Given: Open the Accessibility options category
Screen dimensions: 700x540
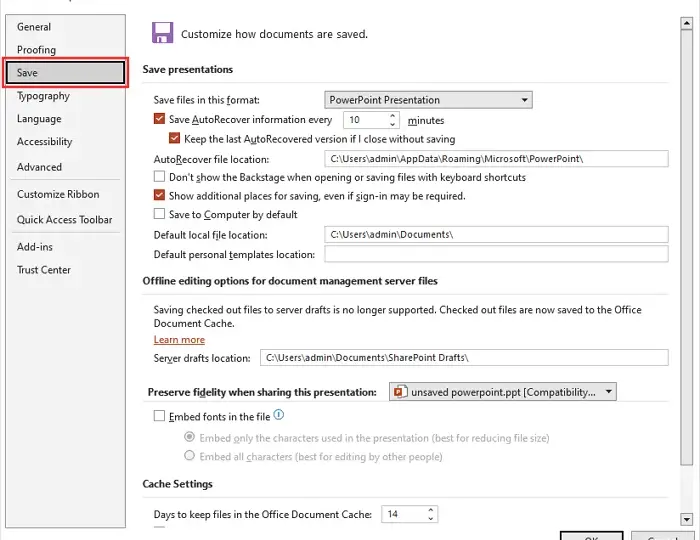Looking at the screenshot, I should pyautogui.click(x=44, y=141).
